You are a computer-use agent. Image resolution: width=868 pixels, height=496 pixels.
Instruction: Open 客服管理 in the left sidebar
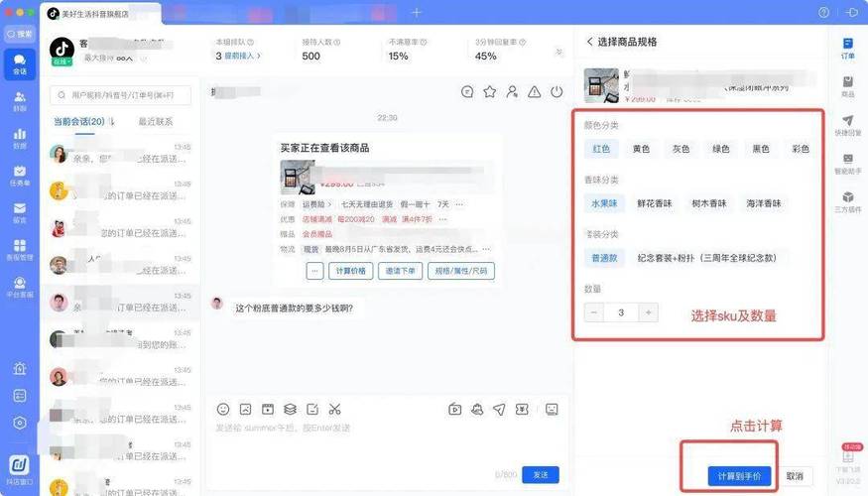(x=19, y=249)
